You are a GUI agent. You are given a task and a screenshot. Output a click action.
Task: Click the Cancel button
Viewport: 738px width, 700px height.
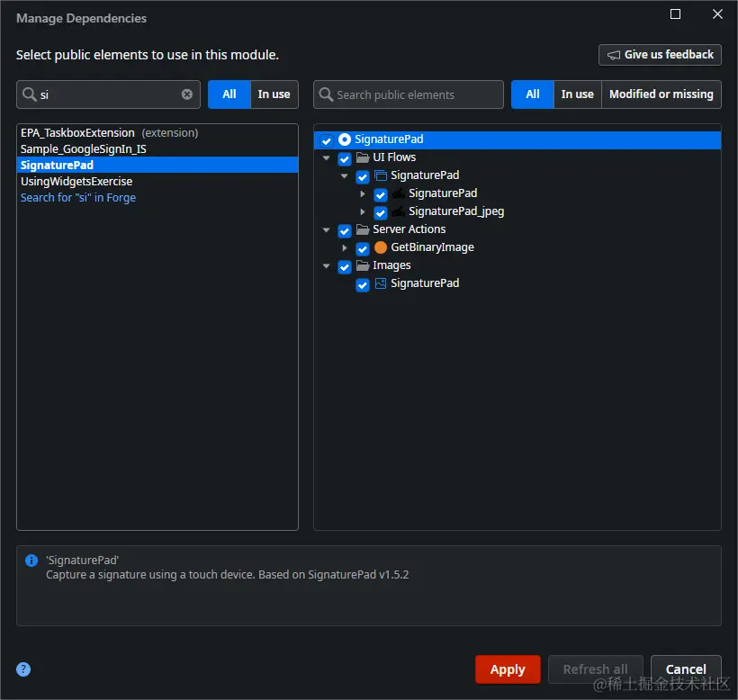[686, 669]
